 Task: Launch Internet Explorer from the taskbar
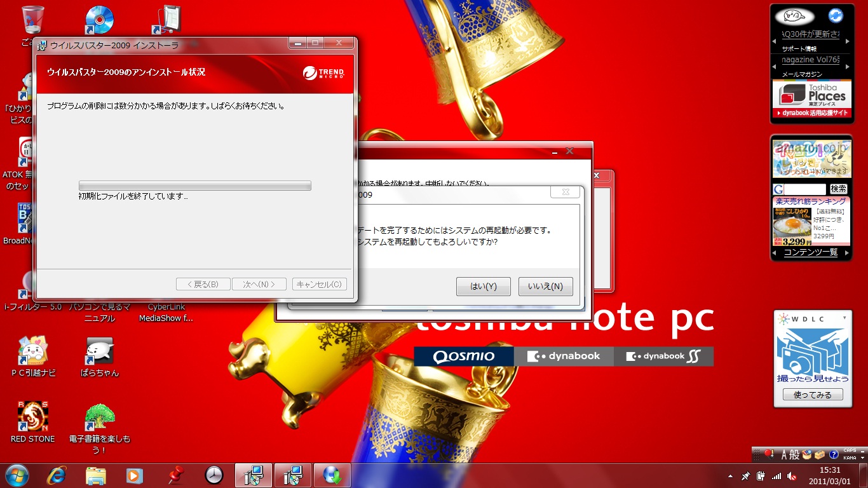tap(57, 475)
